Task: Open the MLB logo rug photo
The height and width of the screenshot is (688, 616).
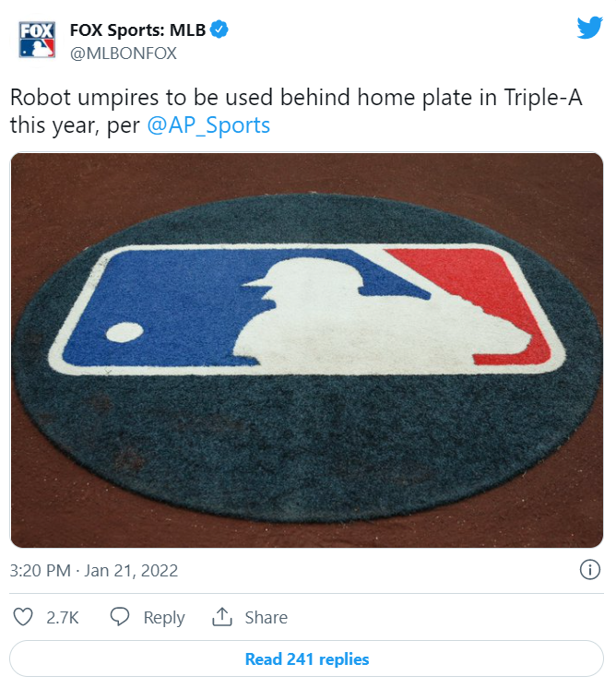Action: (307, 350)
